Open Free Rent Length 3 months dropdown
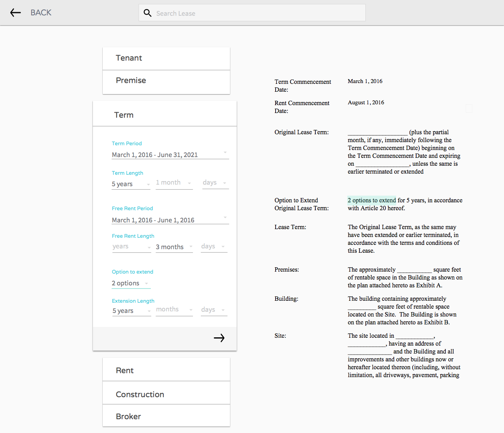Image resolution: width=504 pixels, height=433 pixels. click(174, 247)
